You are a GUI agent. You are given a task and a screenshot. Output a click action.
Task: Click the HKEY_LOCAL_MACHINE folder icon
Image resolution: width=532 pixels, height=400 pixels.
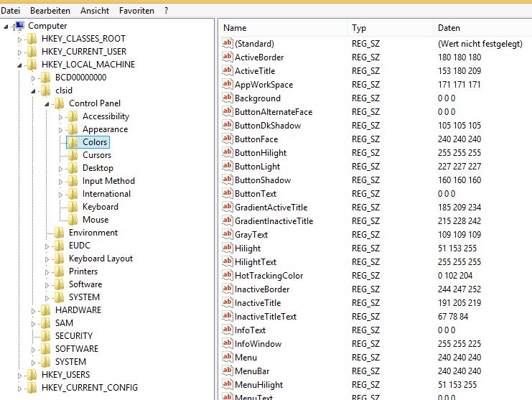[32, 65]
